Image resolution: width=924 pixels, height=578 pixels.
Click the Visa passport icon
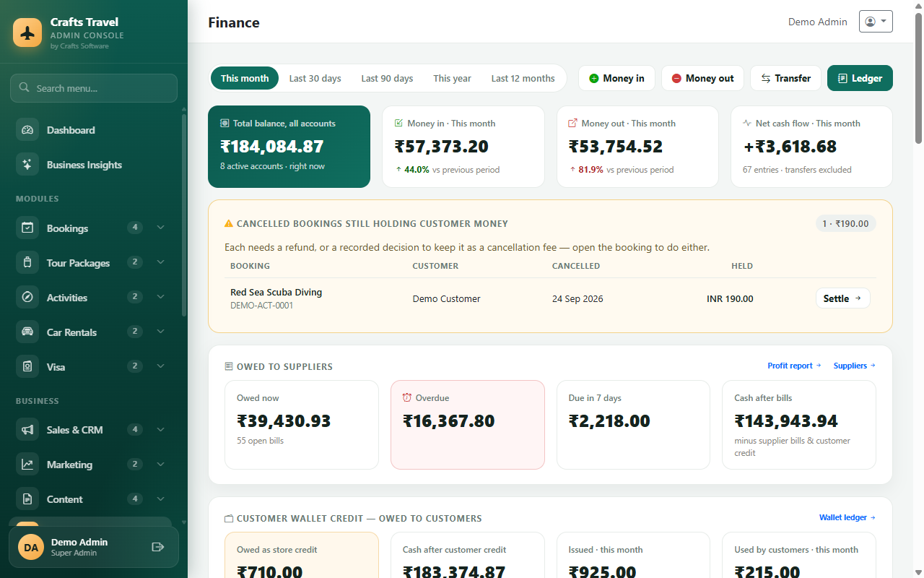coord(27,366)
